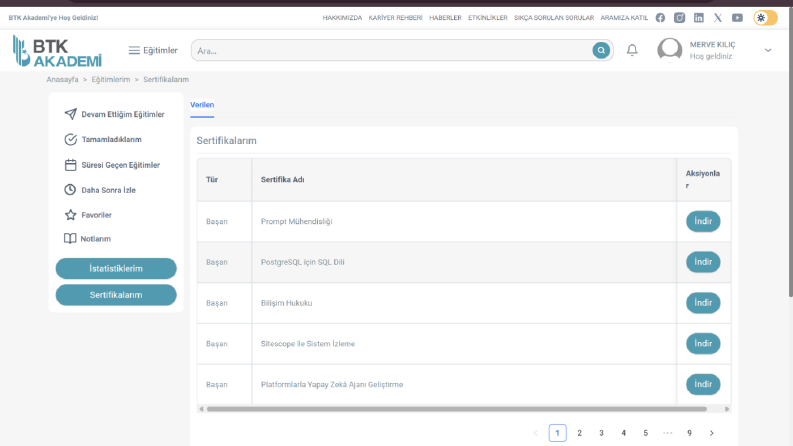Click the İstatistiklerim button

coord(116,269)
